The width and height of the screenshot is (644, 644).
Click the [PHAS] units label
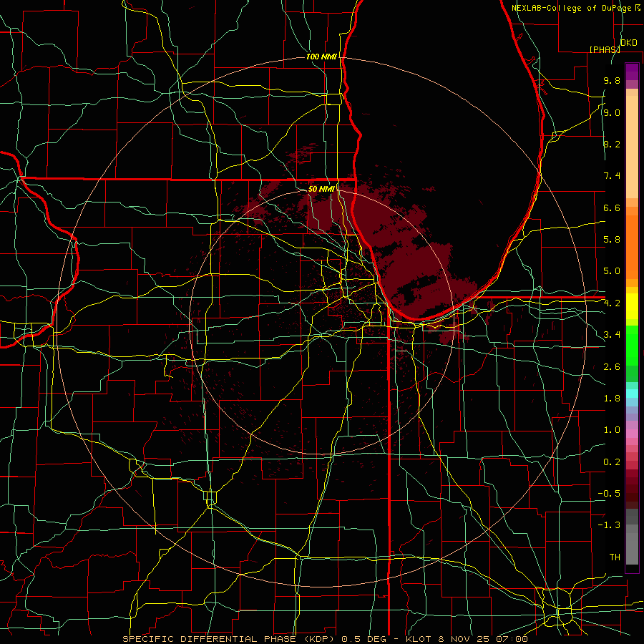(605, 49)
